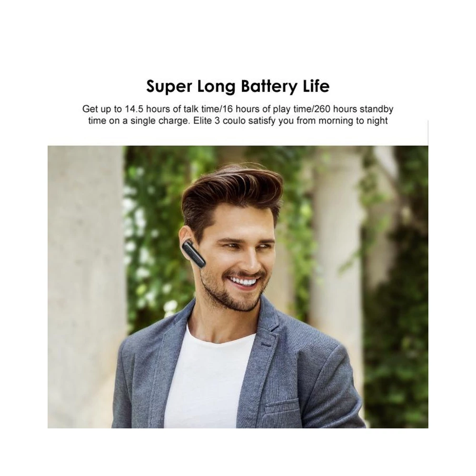The height and width of the screenshot is (476, 476).
Task: Click the man's styled brown hair
Action: 231,194
